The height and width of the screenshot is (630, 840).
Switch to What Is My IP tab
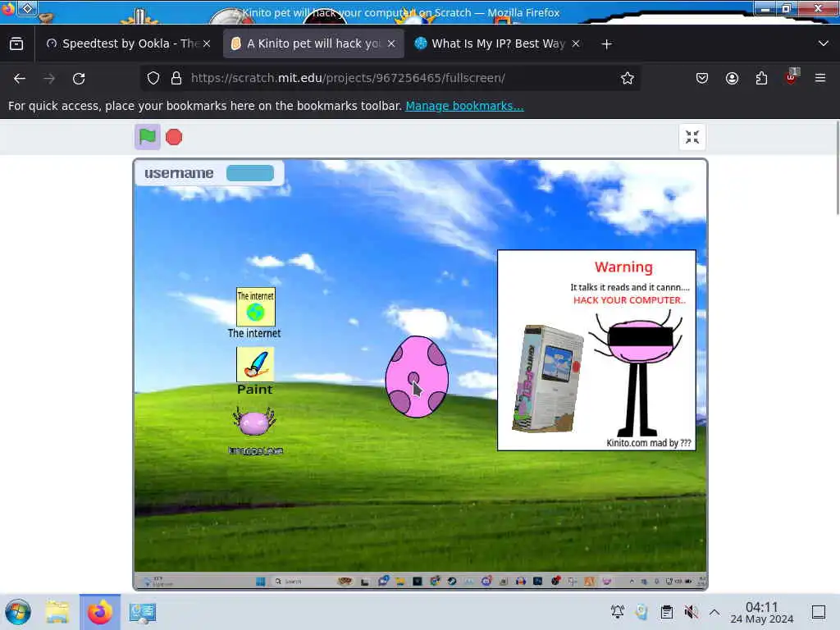tap(498, 44)
